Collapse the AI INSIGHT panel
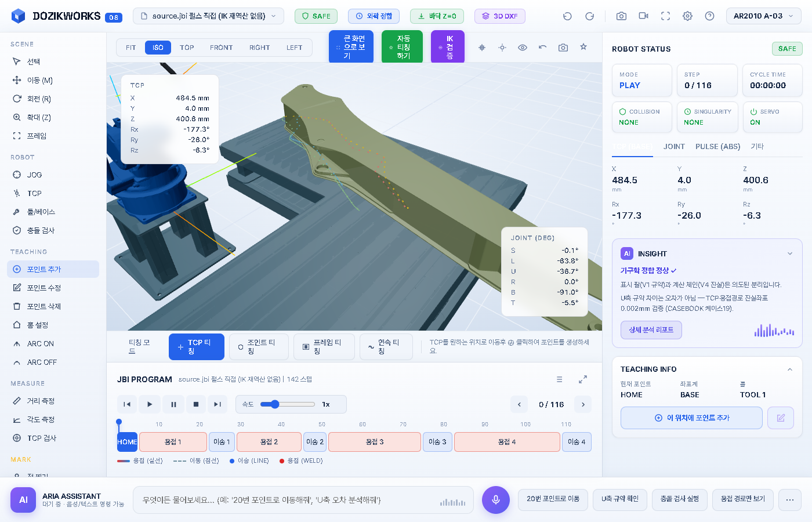 [x=790, y=253]
